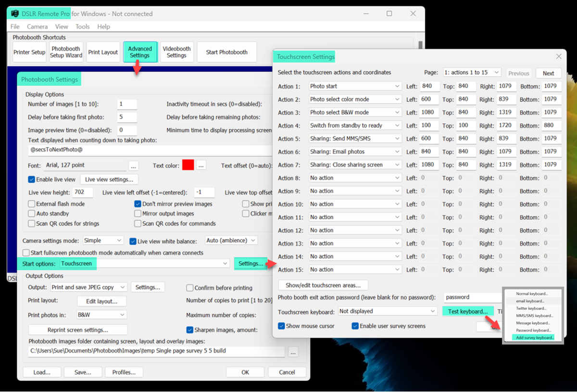The width and height of the screenshot is (577, 392).
Task: Open white balance Auto (ambience) dropdown
Action: (231, 240)
